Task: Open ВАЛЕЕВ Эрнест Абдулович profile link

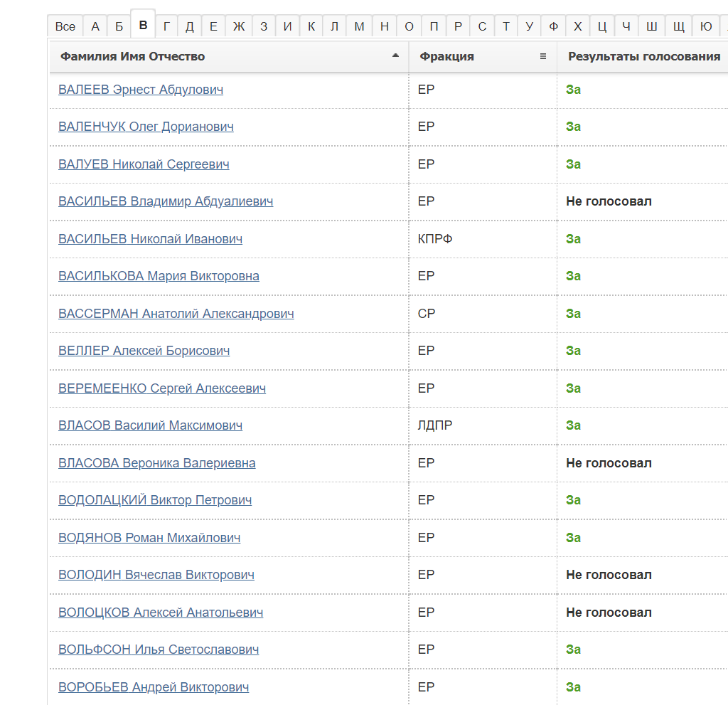Action: point(141,90)
